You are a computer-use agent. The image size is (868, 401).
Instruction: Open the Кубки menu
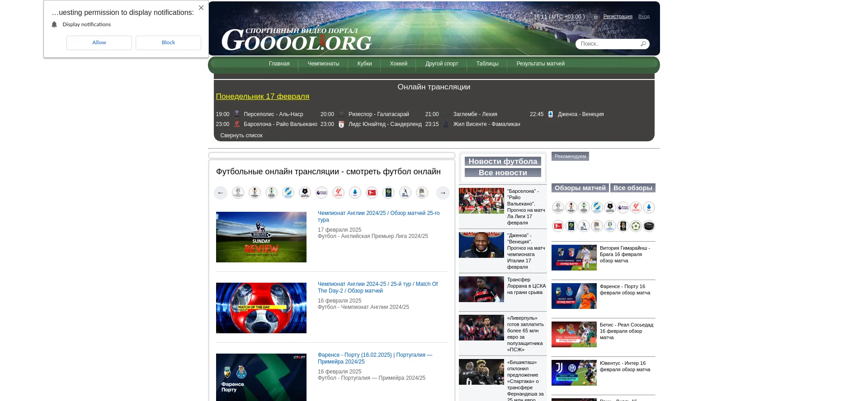tap(364, 64)
